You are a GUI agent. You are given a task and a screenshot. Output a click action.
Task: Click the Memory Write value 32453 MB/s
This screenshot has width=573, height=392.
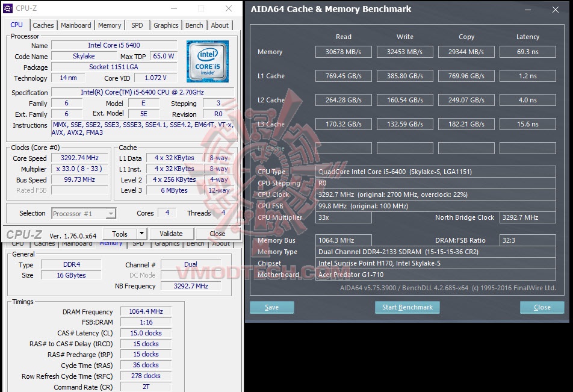tap(405, 52)
